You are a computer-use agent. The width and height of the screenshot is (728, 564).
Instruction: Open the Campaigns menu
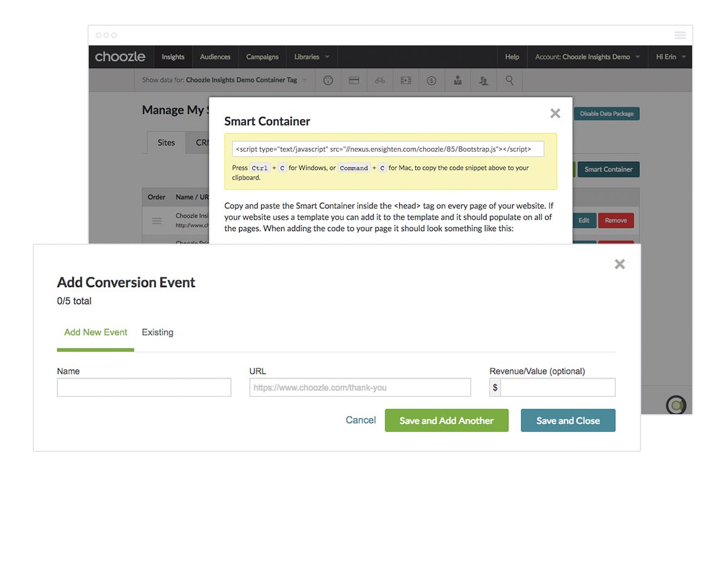pyautogui.click(x=262, y=57)
